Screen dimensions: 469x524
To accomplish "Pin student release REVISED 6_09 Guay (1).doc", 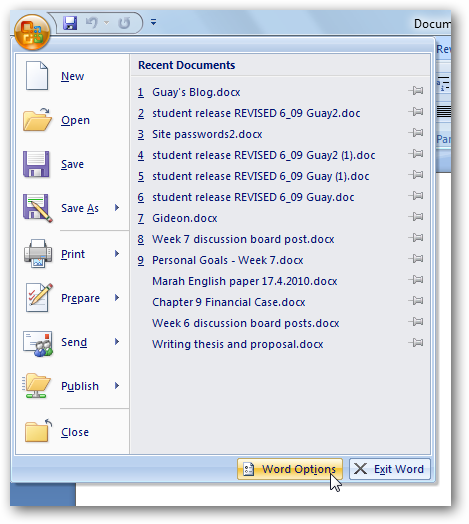I will [x=416, y=175].
